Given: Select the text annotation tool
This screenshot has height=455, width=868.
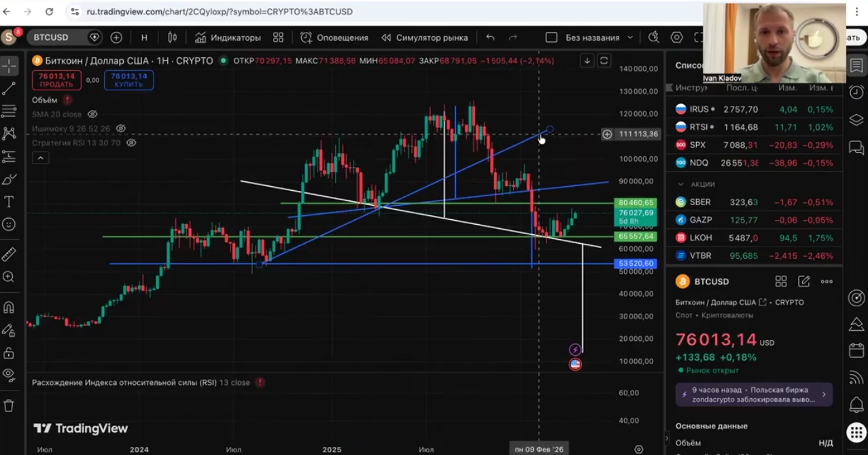Looking at the screenshot, I should tap(9, 202).
